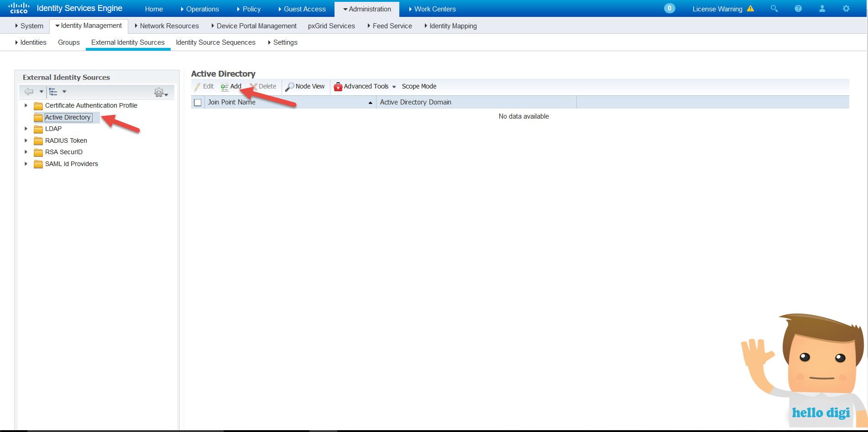Open the sources panel gear menu

pyautogui.click(x=161, y=93)
